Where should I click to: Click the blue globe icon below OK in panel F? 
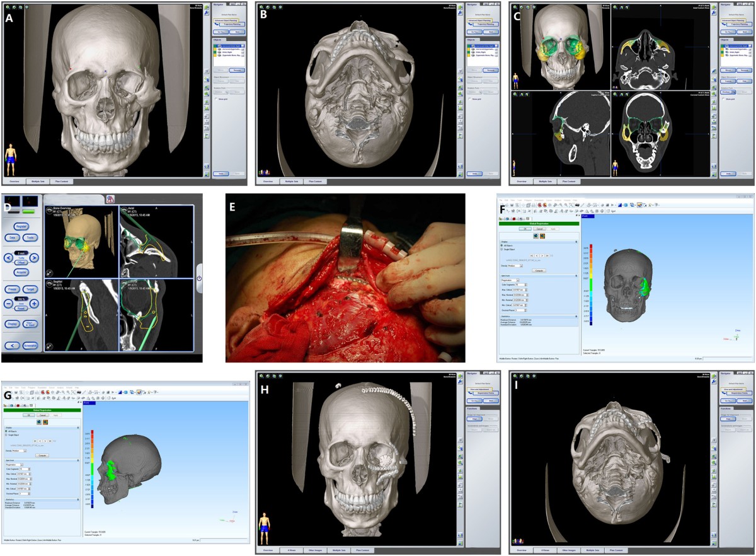[535, 236]
